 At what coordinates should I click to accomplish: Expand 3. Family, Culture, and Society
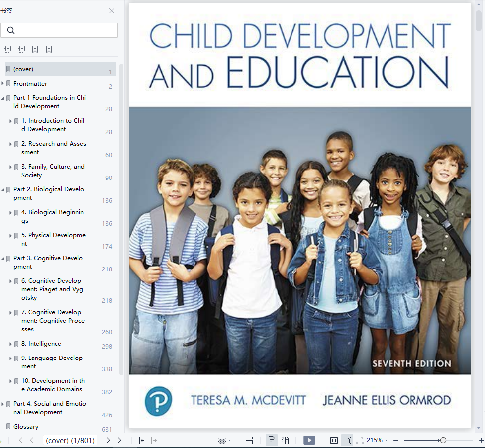tap(10, 167)
